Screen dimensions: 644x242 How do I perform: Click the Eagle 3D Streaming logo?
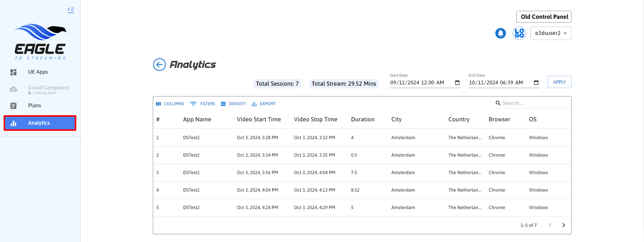(x=40, y=42)
